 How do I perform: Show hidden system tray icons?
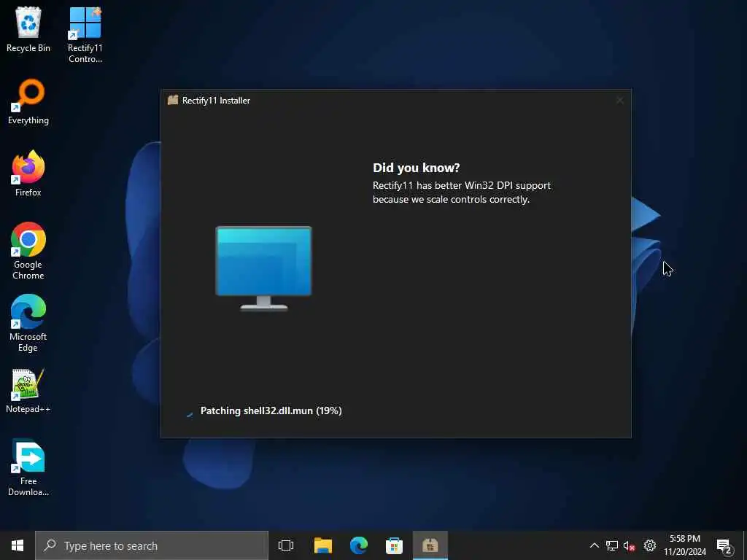(594, 545)
